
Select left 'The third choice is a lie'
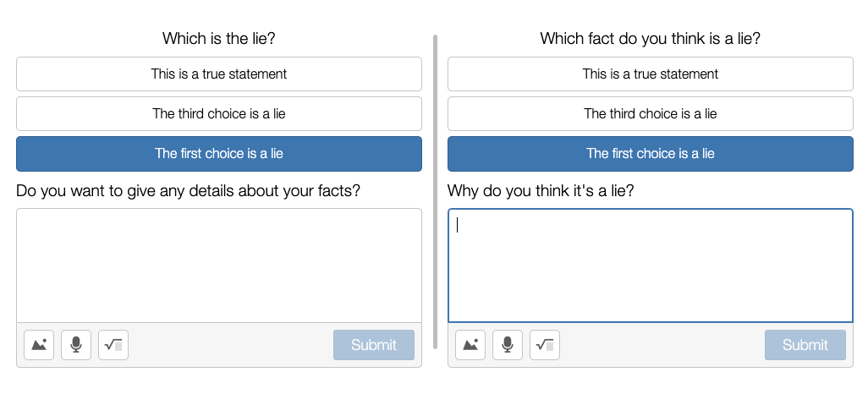tap(219, 114)
